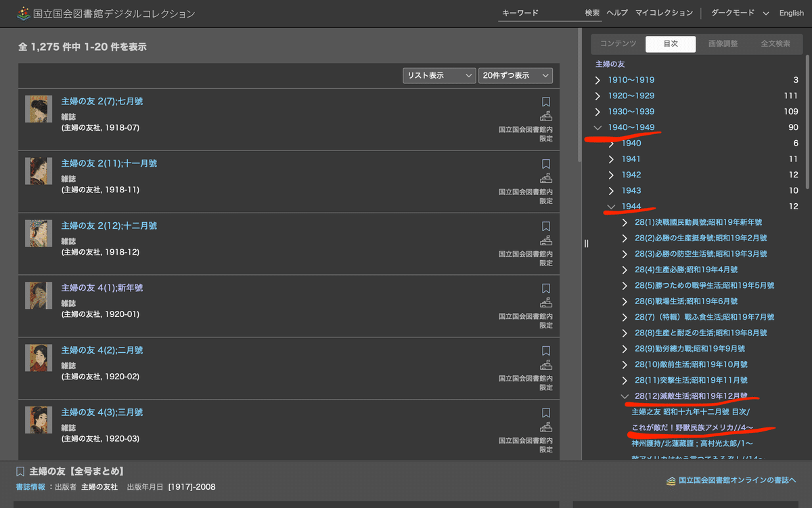The image size is (812, 508).
Task: Click the 主婦の友 tree root label
Action: [x=610, y=64]
